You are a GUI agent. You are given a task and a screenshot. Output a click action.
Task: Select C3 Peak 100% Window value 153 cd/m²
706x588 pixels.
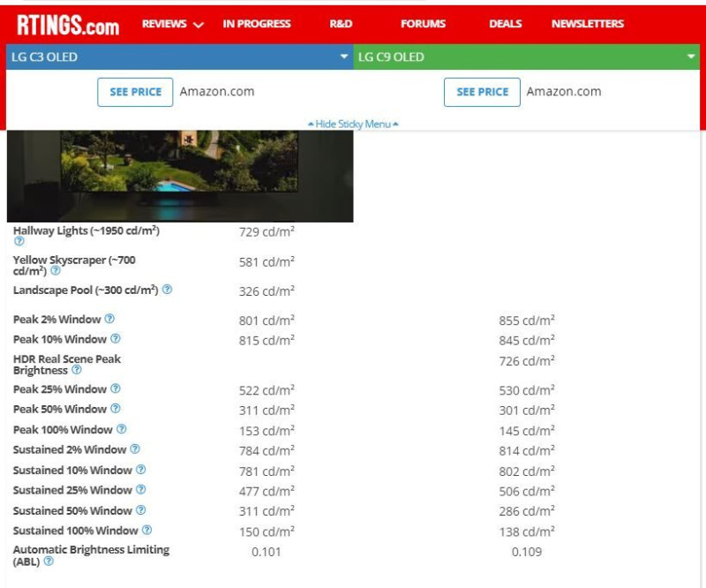tap(267, 431)
